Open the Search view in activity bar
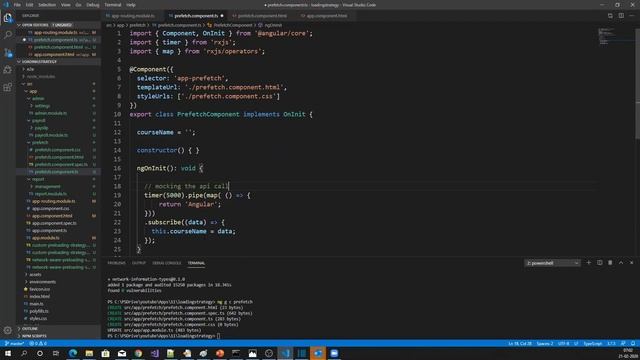 pyautogui.click(x=8, y=35)
